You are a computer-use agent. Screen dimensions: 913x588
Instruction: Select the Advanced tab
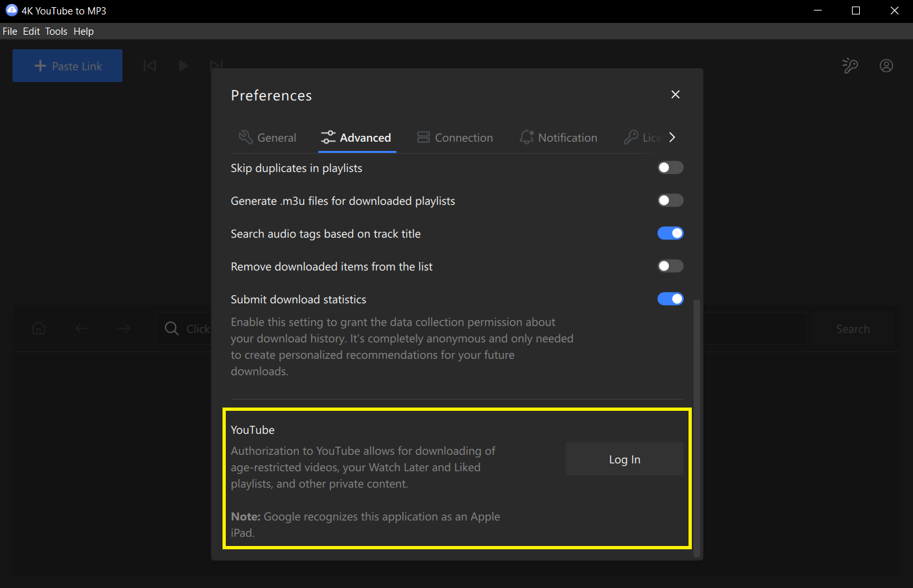tap(356, 138)
